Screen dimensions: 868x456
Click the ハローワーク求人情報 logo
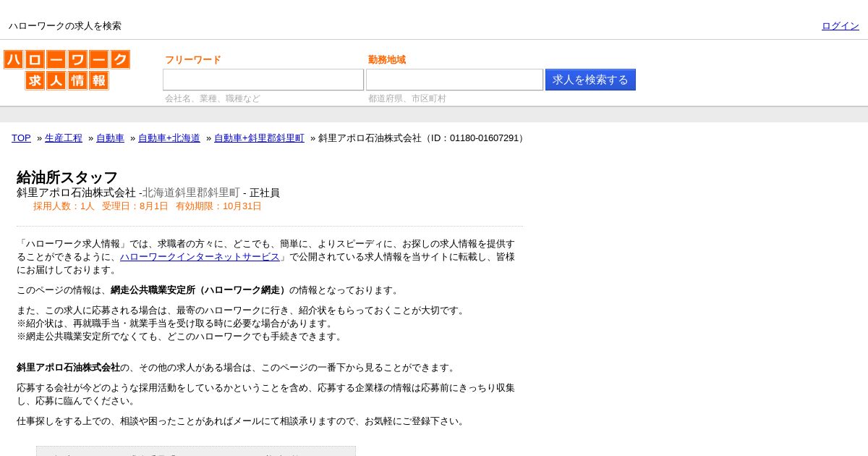tap(67, 70)
